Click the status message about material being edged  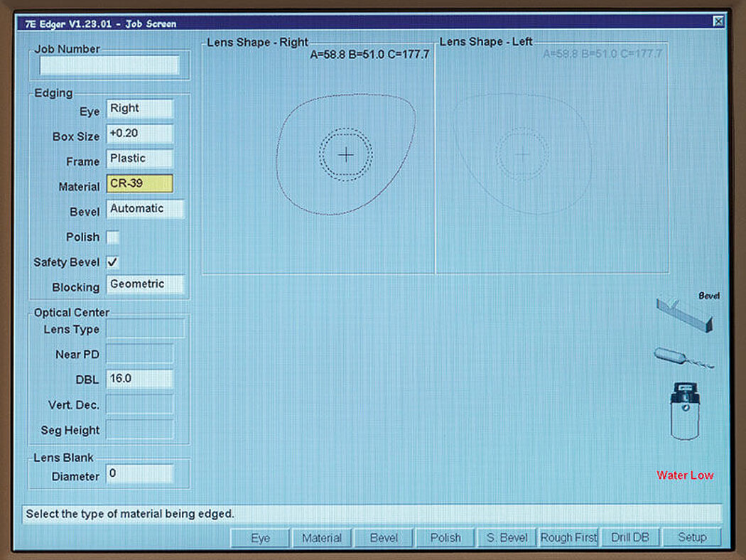(130, 514)
